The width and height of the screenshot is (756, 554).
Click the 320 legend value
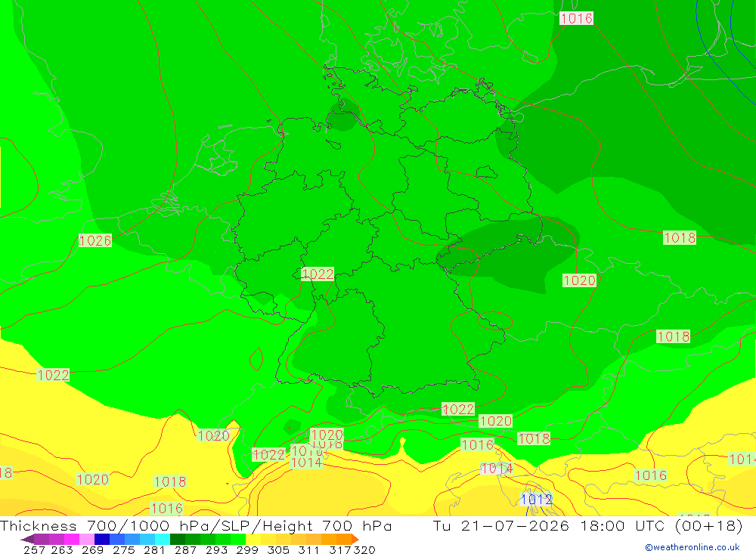(x=364, y=549)
